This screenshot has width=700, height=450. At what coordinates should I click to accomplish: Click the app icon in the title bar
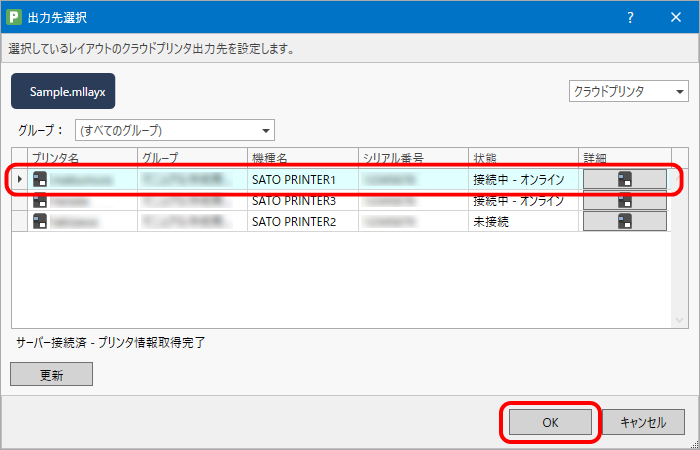(14, 17)
